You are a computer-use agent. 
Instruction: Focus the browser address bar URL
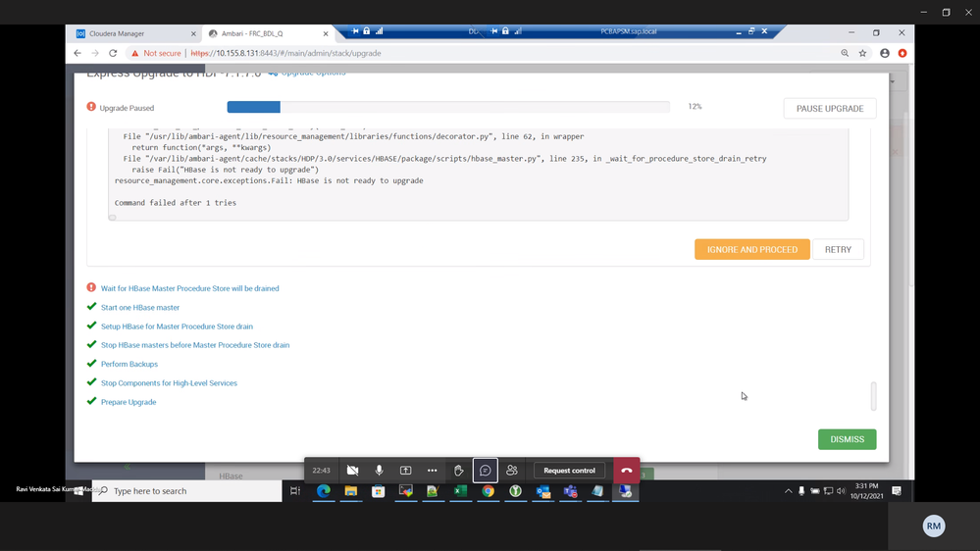pos(285,53)
